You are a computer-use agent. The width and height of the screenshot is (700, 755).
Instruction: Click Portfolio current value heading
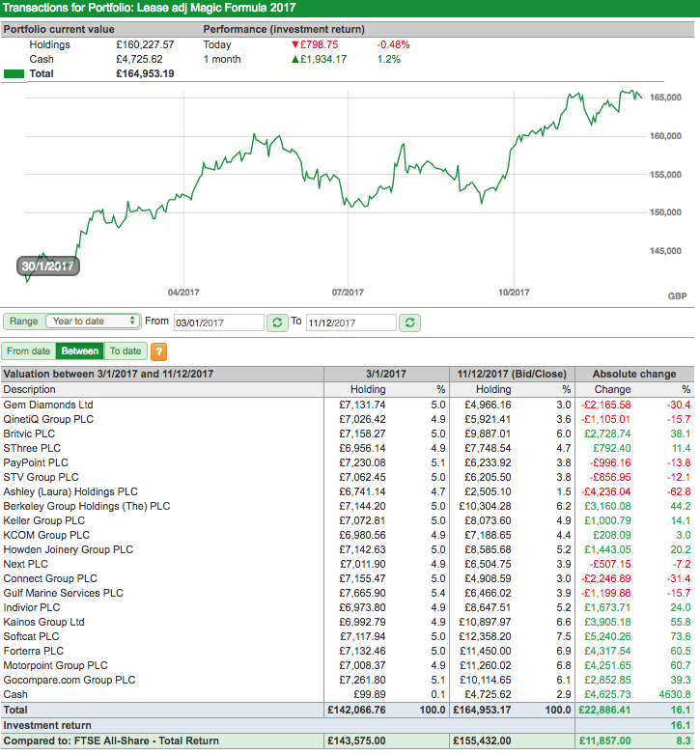point(59,29)
